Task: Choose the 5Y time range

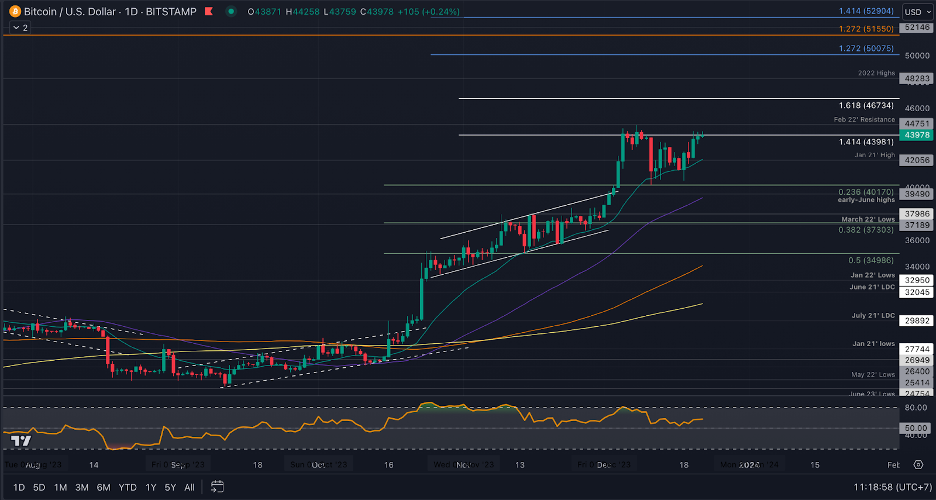Action: click(x=170, y=487)
